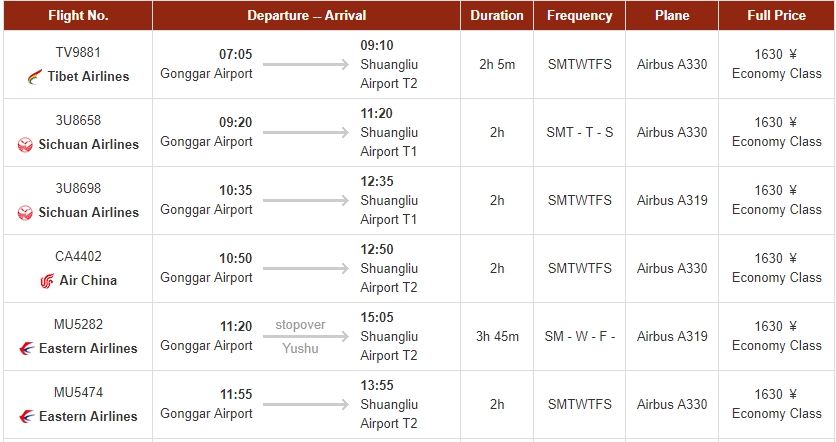Click the Full Price column header

point(776,15)
